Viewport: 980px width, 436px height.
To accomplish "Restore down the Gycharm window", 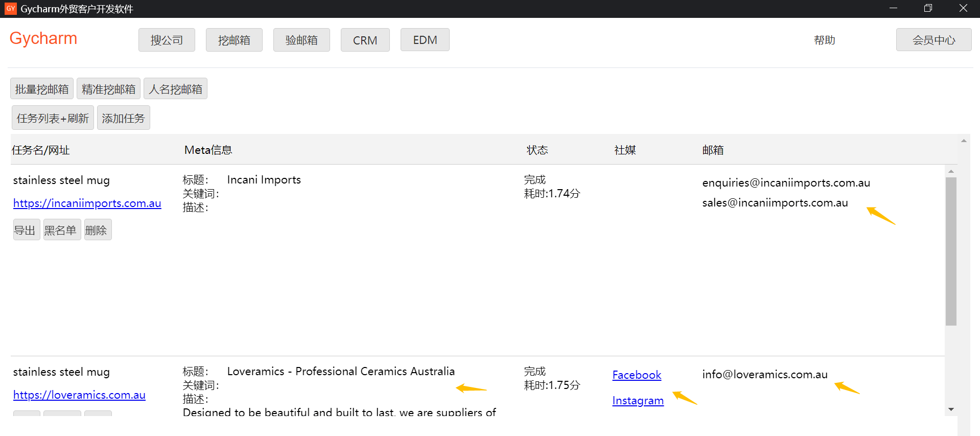I will pos(928,8).
